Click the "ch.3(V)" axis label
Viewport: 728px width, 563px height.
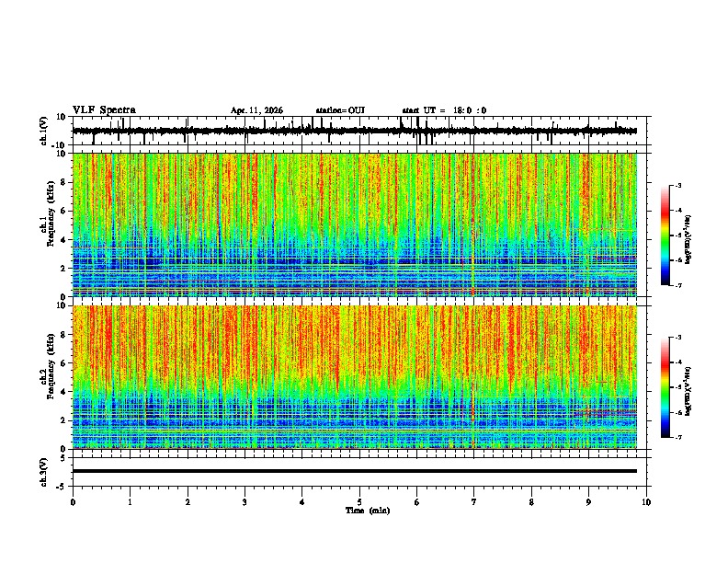click(x=44, y=472)
